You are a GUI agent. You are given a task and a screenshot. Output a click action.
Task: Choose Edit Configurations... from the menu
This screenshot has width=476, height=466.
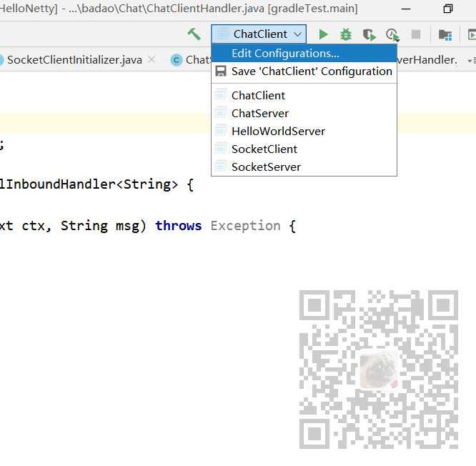point(304,54)
